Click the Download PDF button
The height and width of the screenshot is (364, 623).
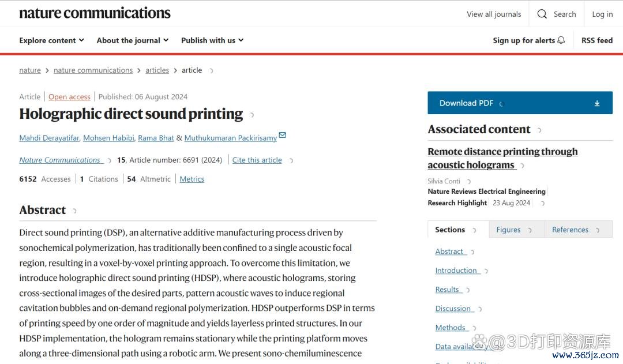tap(466, 103)
